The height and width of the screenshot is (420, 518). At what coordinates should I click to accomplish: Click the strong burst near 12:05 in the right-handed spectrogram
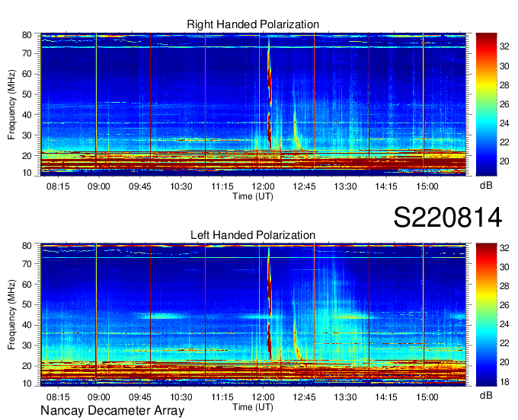tap(269, 96)
